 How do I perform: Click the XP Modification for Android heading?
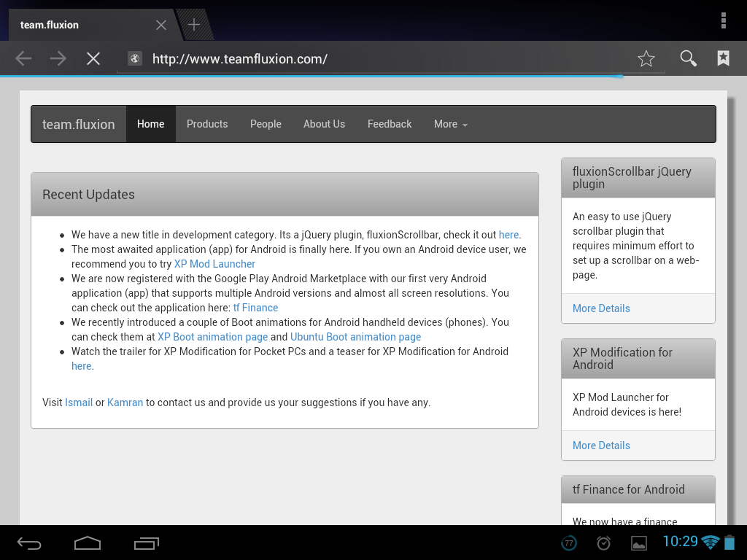[622, 359]
